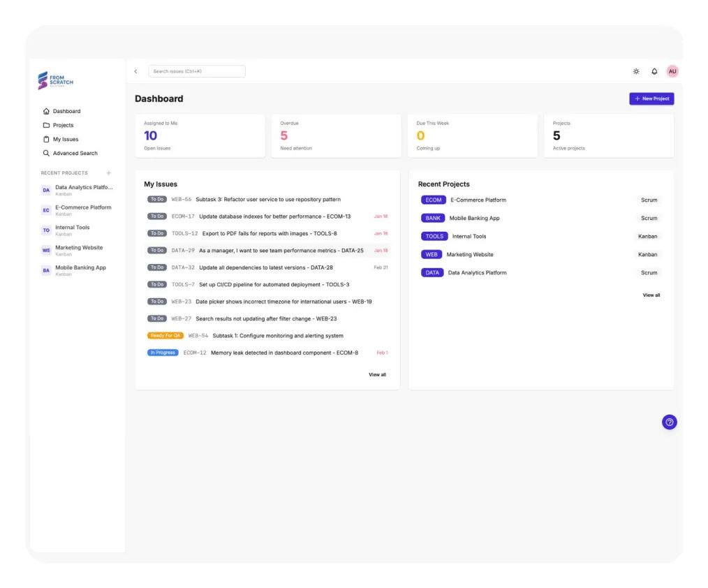This screenshot has height=588, width=708.
Task: Select My Issues in the sidebar
Action: click(66, 139)
